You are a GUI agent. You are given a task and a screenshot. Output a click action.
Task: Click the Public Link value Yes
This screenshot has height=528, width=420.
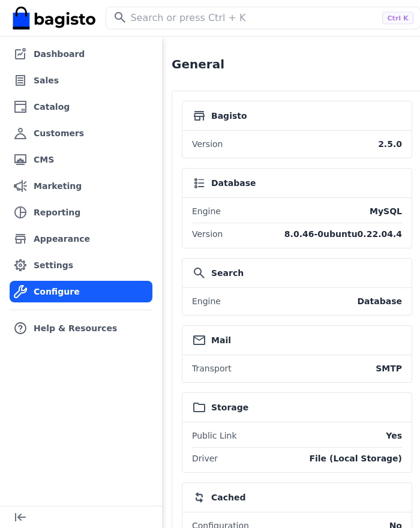[394, 436]
